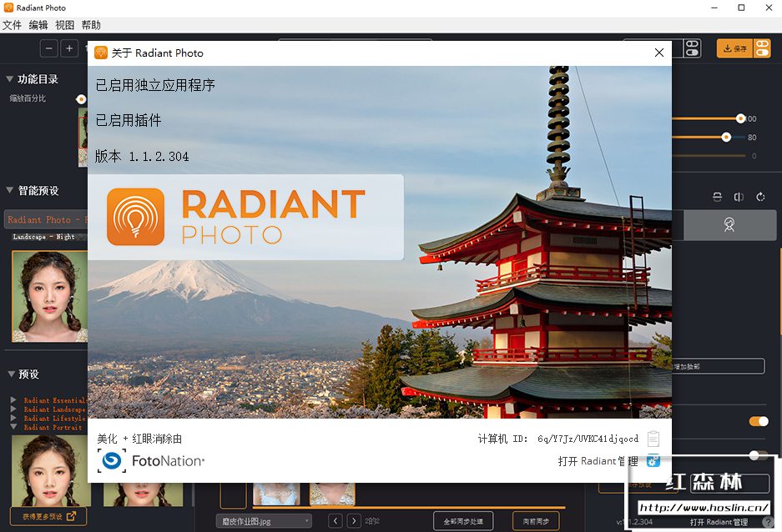The image size is (782, 532).
Task: Expand Radiant Landscape preset group
Action: pos(13,409)
